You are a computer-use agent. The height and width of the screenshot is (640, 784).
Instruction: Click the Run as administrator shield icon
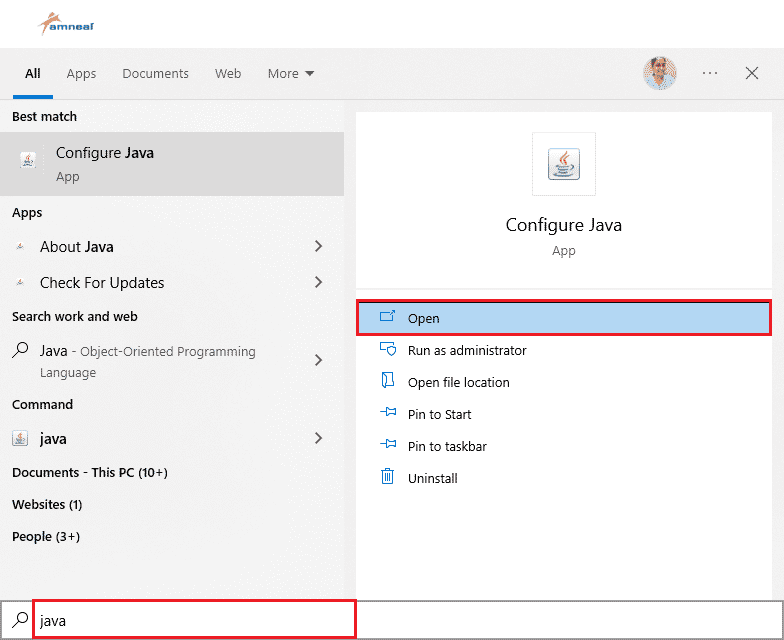[x=388, y=350]
